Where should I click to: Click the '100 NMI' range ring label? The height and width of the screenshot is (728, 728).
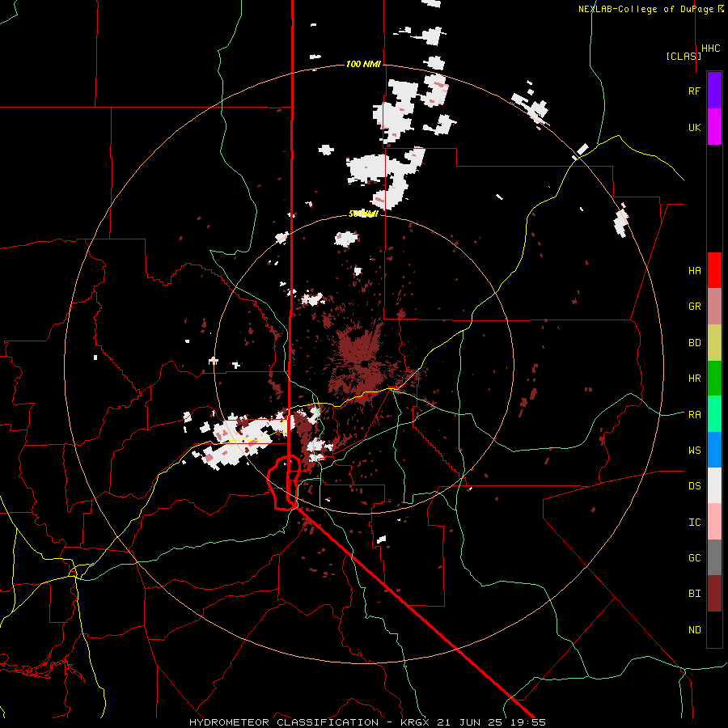click(363, 64)
